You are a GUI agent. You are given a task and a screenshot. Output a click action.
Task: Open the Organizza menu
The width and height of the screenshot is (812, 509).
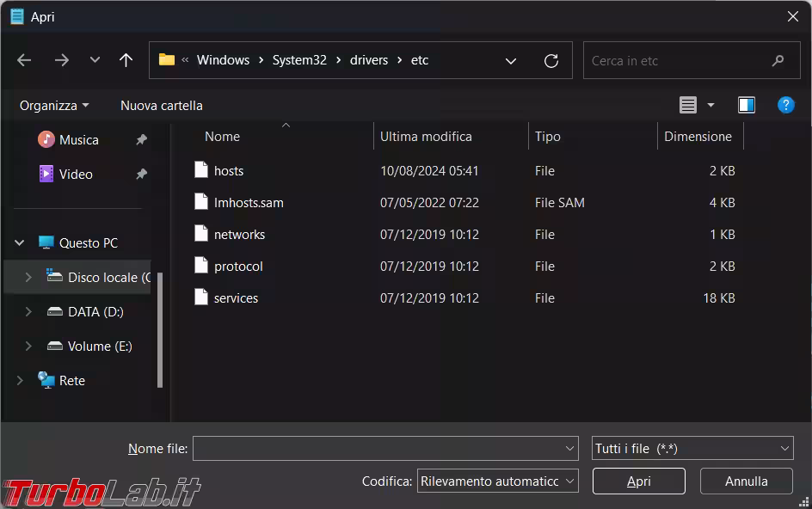pos(54,105)
